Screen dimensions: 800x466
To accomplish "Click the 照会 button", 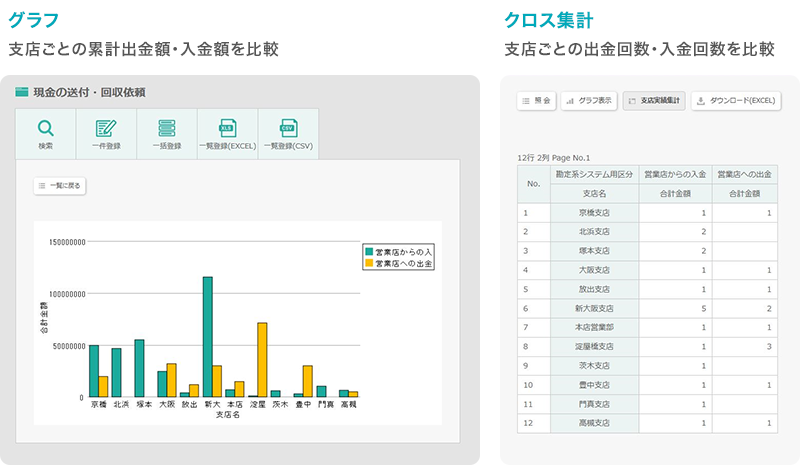I will pos(536,101).
